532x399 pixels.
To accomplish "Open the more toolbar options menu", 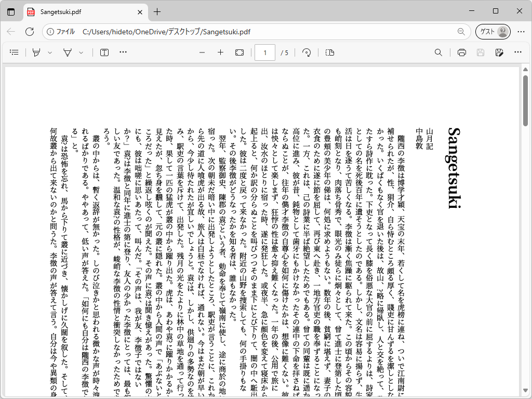I will point(123,52).
